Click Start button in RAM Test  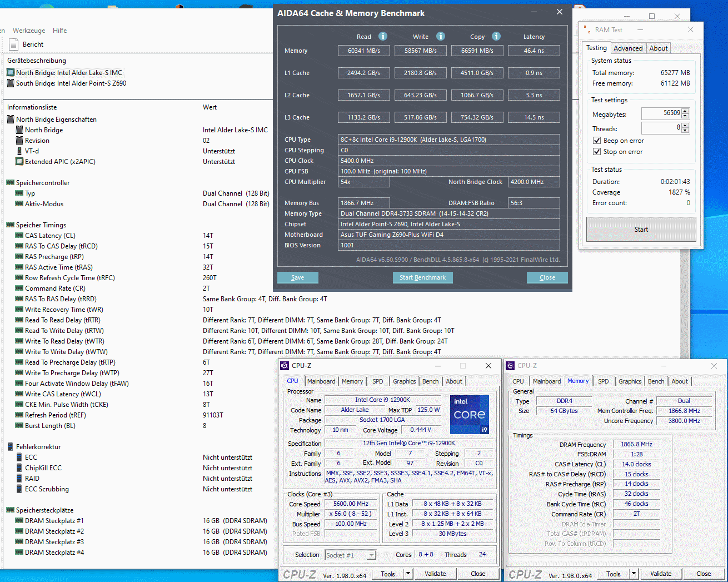[641, 229]
